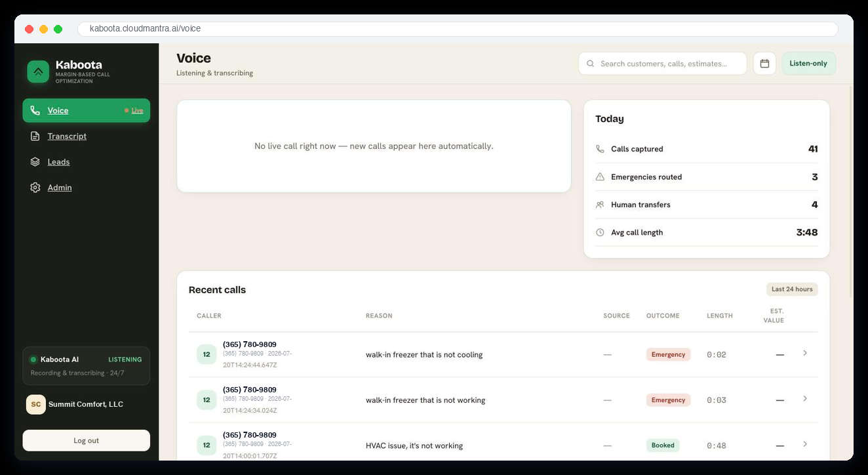Click the Calls captured phone icon

[x=600, y=149]
